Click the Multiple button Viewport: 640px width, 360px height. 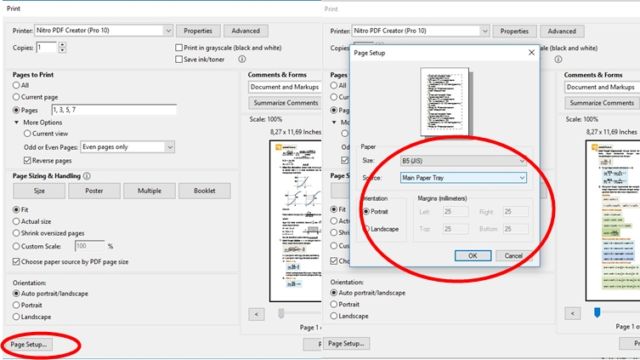149,191
